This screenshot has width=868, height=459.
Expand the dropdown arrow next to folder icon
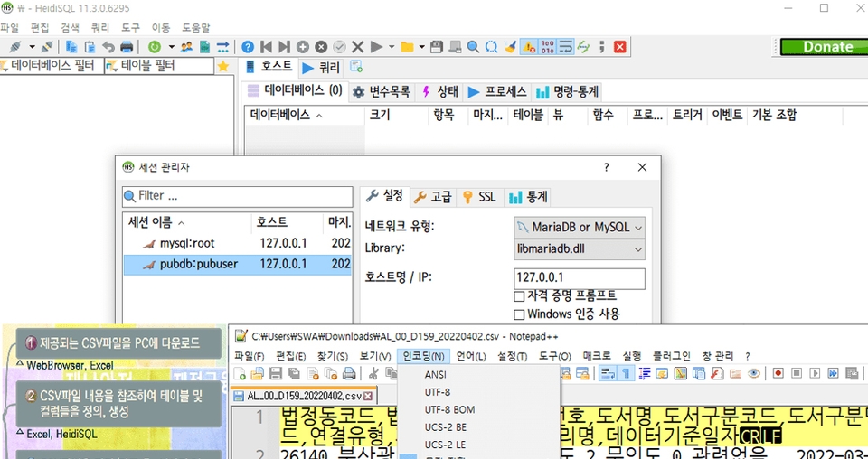[422, 47]
